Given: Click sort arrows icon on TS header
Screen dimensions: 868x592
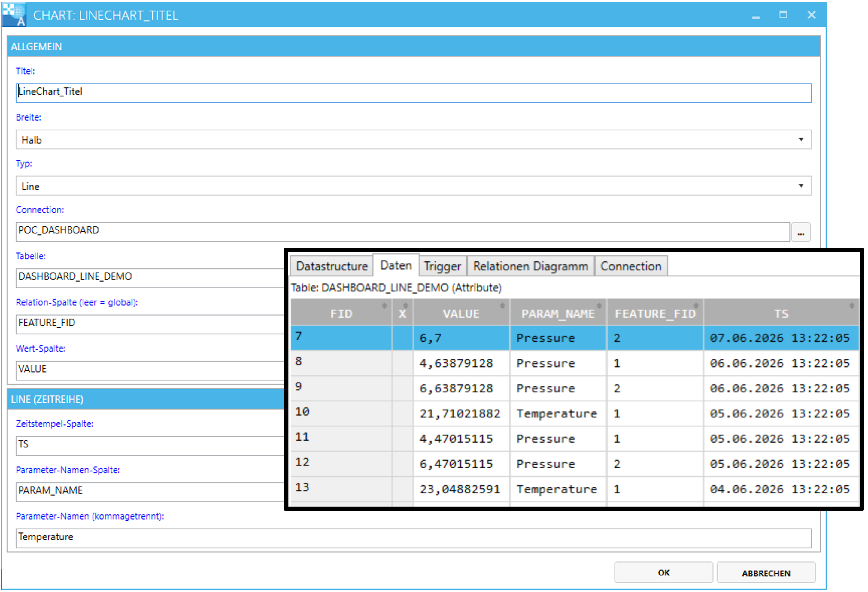Looking at the screenshot, I should click(851, 305).
